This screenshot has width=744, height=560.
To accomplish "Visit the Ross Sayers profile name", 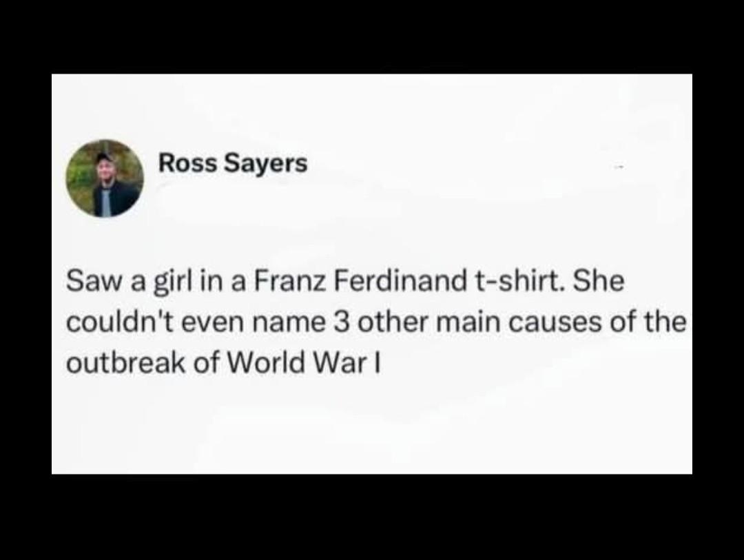I will pyautogui.click(x=233, y=164).
